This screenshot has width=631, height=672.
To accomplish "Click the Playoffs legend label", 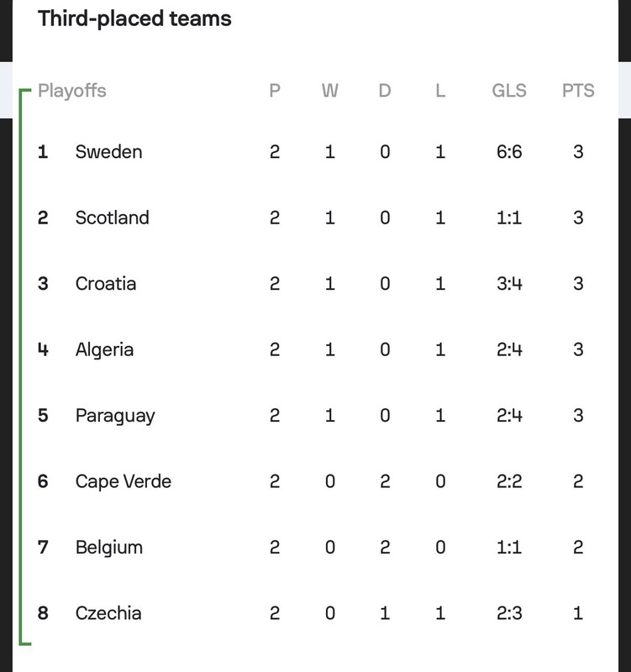I will pos(72,91).
